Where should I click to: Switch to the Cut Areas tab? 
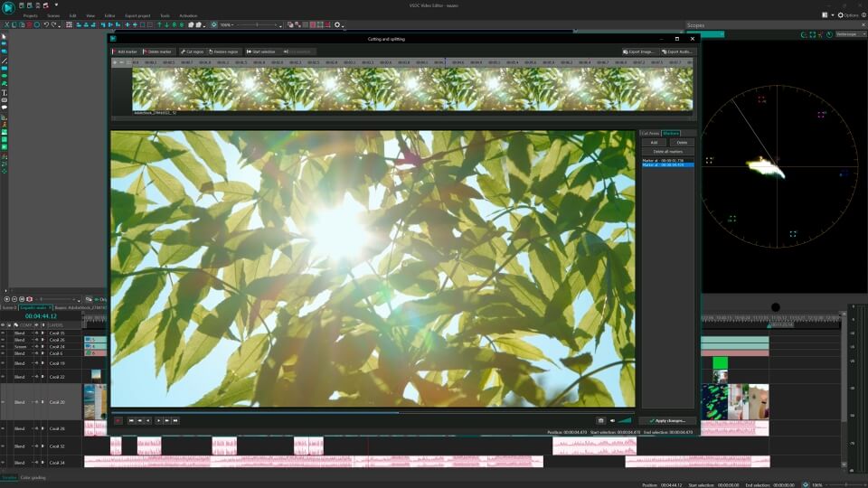pyautogui.click(x=650, y=133)
